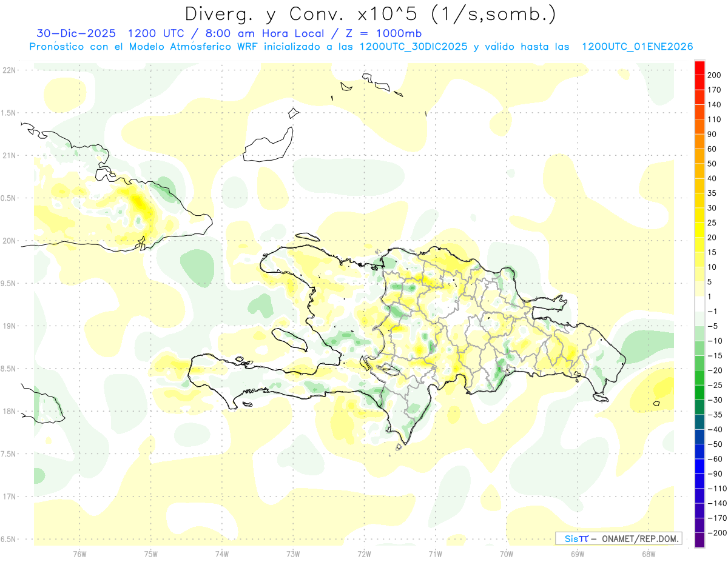Click the "22N" latitude label
The height and width of the screenshot is (562, 728).
(x=9, y=70)
